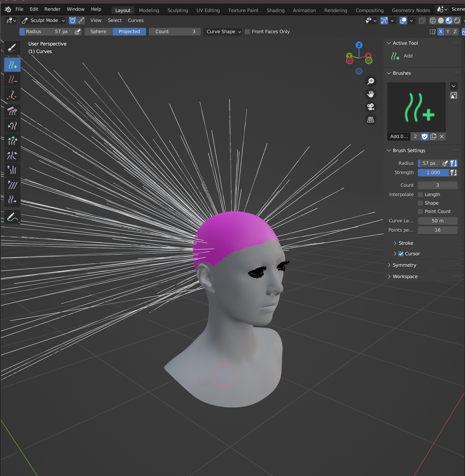Click the brush fake user shield button
Screen dimensions: 465x476
click(424, 137)
